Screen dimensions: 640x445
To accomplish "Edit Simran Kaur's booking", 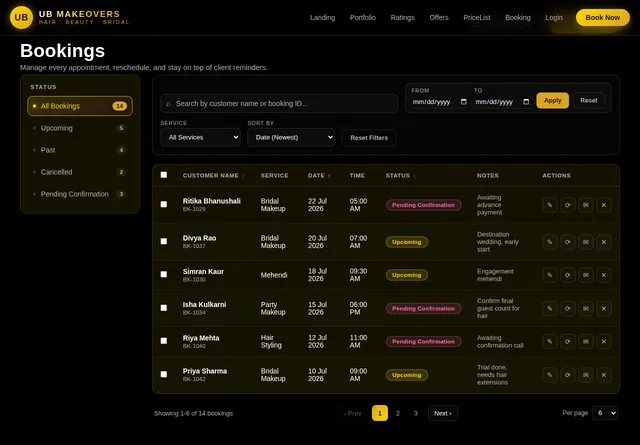I will (550, 275).
